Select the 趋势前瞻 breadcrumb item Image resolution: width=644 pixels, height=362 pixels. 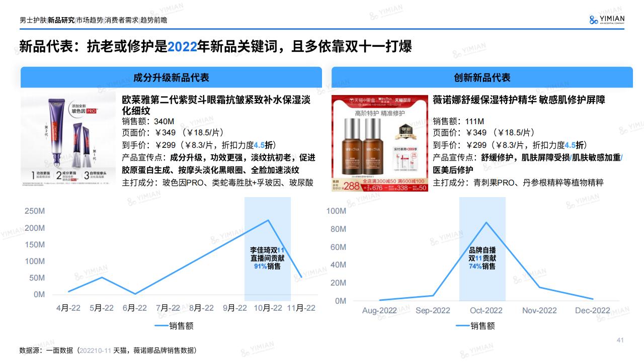click(153, 21)
